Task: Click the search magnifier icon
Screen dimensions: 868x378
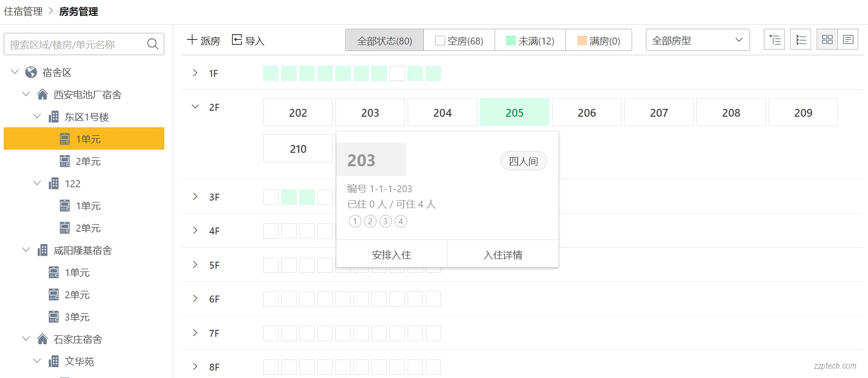Action: click(x=153, y=44)
